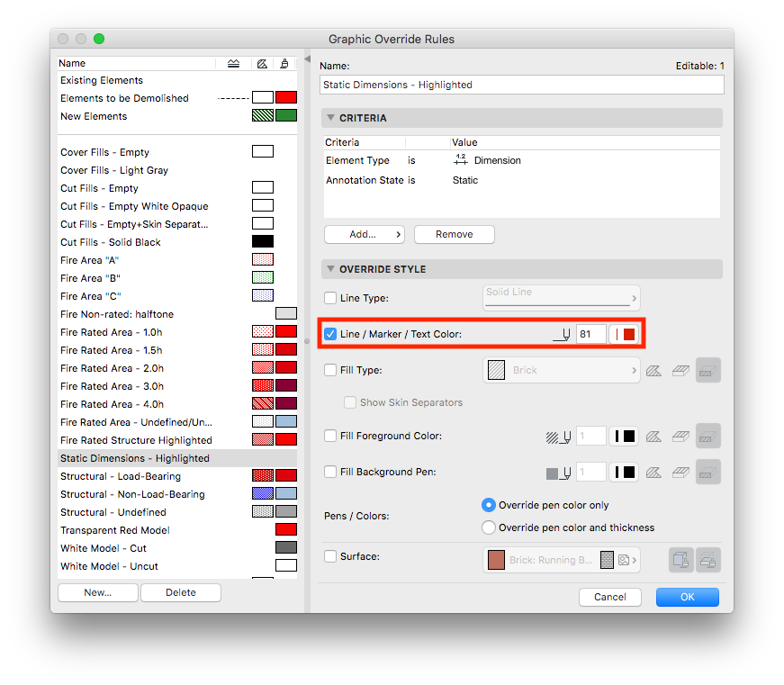The width and height of the screenshot is (784, 685).
Task: Click the first surface override icon in Surface row
Action: (x=681, y=560)
